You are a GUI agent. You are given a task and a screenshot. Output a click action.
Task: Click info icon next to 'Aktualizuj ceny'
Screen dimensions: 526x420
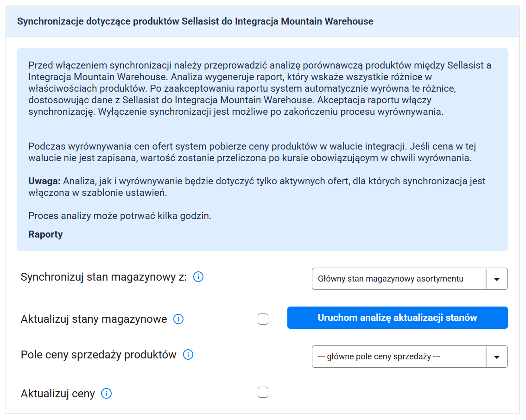click(106, 394)
